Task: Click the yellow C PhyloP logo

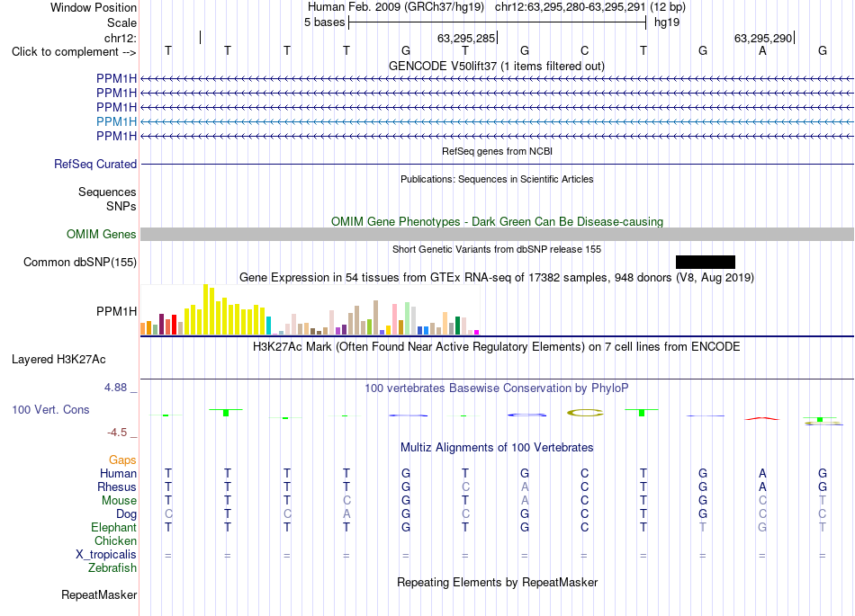Action: (585, 413)
